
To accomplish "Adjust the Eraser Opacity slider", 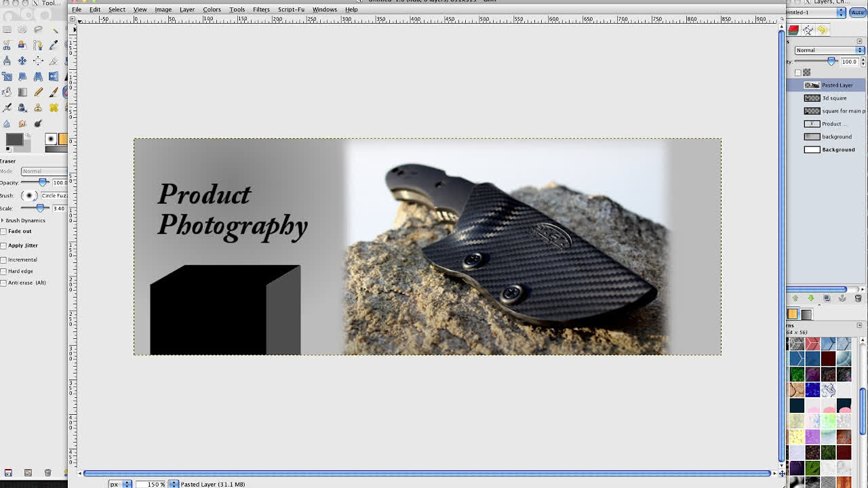I will click(x=36, y=182).
